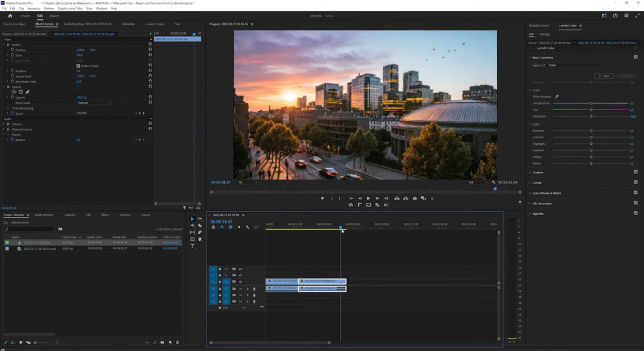Screen dimensions: 644x351
Task: Select the Hand tool
Action: coord(200,239)
